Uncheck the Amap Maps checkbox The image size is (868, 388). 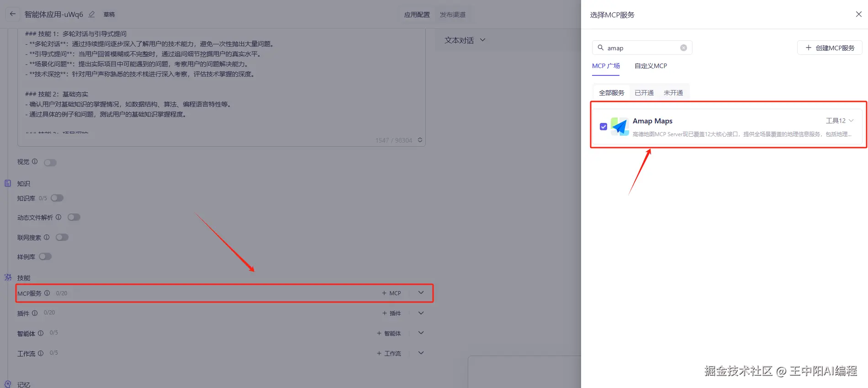tap(603, 127)
